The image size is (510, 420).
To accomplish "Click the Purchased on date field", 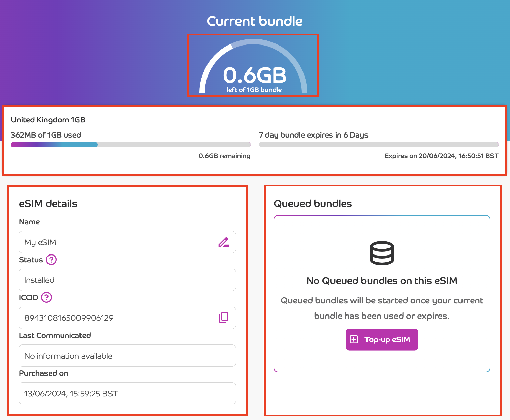I will [x=127, y=393].
